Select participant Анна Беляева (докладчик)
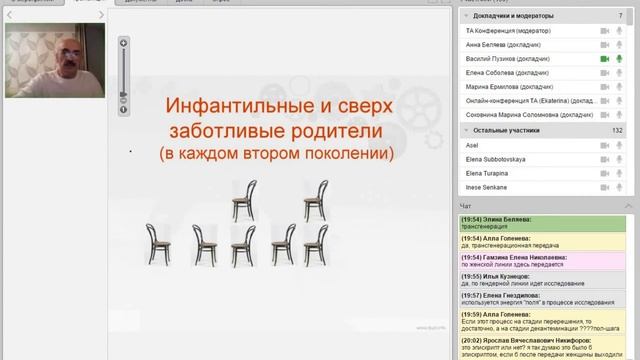The image size is (640, 360). (x=503, y=45)
